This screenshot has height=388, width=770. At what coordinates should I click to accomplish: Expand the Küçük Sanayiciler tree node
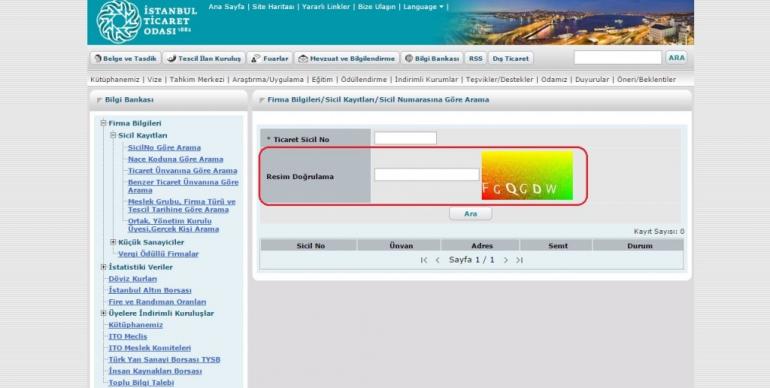tap(113, 242)
